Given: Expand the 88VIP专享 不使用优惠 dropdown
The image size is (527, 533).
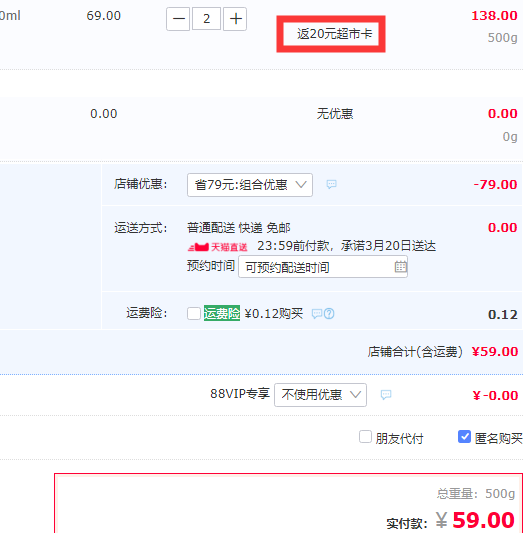Looking at the screenshot, I should pyautogui.click(x=320, y=395).
